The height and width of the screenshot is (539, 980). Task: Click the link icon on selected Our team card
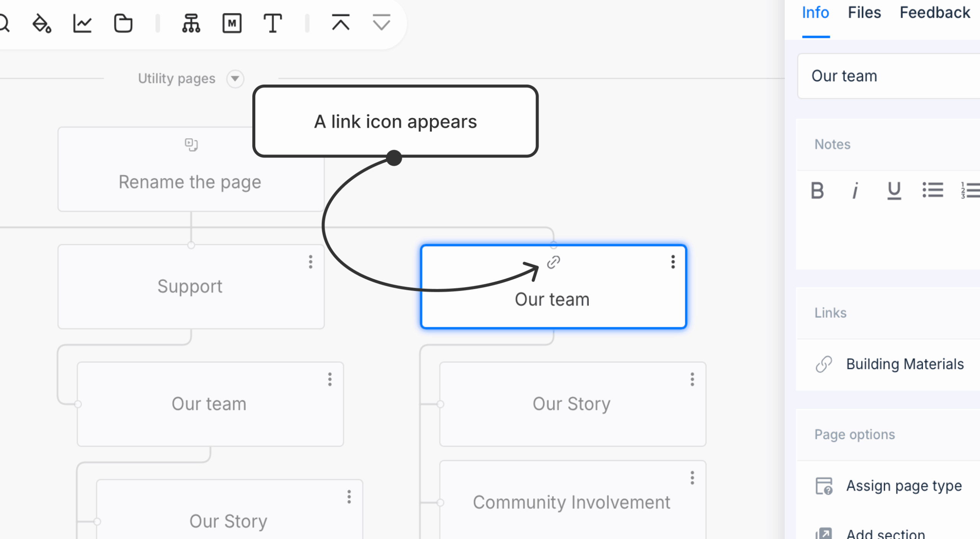pyautogui.click(x=554, y=262)
